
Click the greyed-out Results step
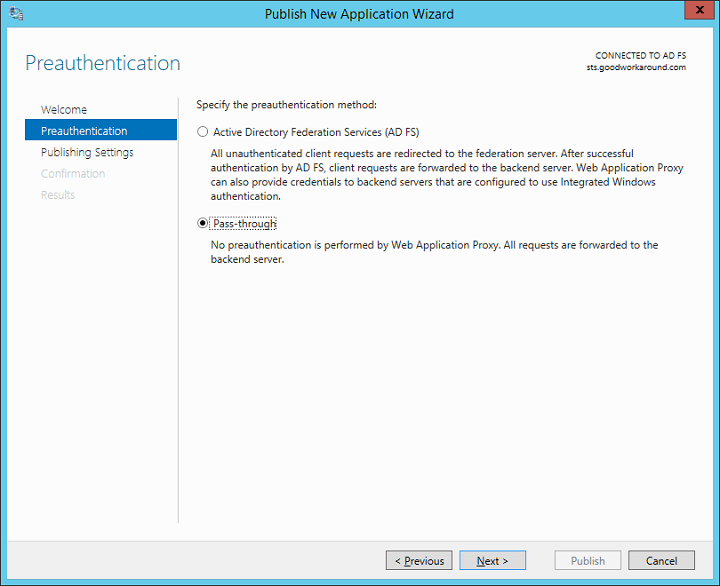tap(58, 195)
